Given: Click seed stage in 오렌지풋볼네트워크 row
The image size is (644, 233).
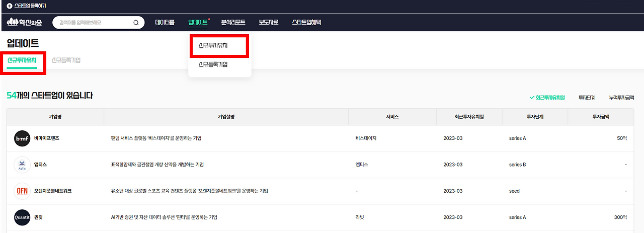Looking at the screenshot, I should (x=514, y=191).
